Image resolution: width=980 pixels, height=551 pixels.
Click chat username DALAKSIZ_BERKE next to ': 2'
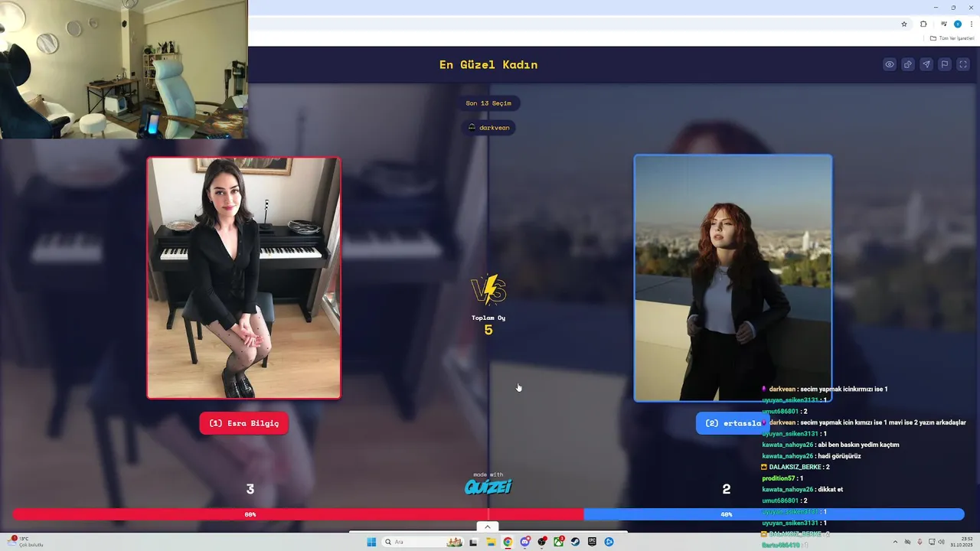[794, 467]
